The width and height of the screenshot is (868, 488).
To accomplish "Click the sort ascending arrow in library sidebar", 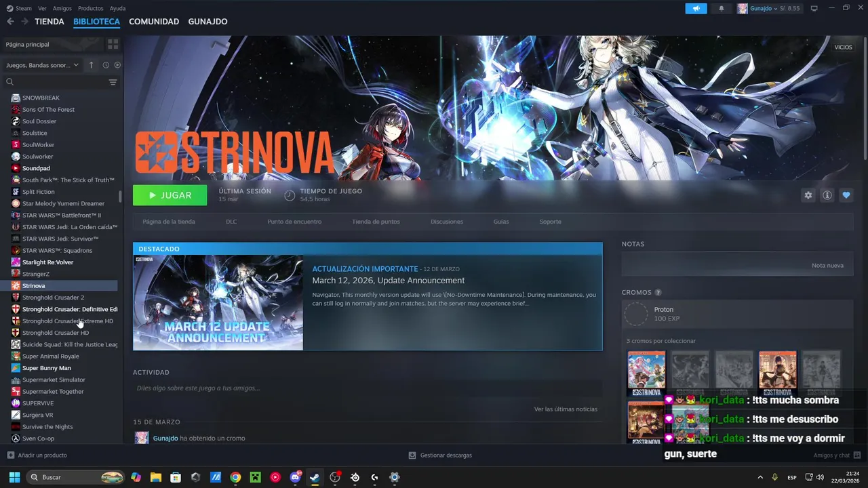I will (92, 65).
